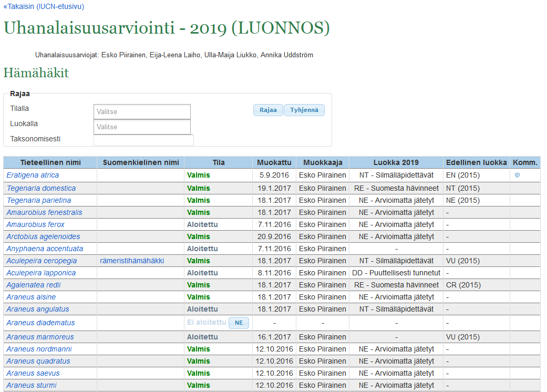Click the Luokka 2019 column header

396,162
